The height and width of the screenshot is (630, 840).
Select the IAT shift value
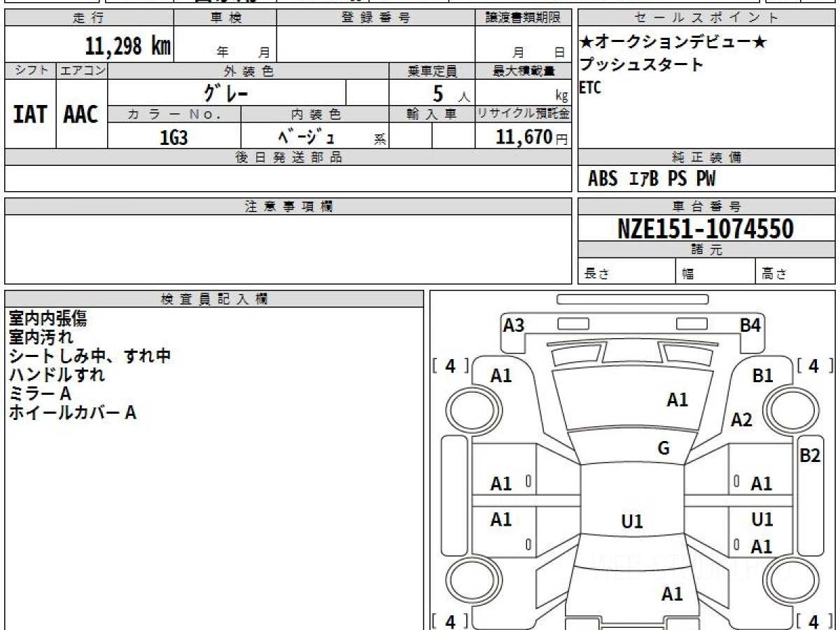click(x=30, y=115)
